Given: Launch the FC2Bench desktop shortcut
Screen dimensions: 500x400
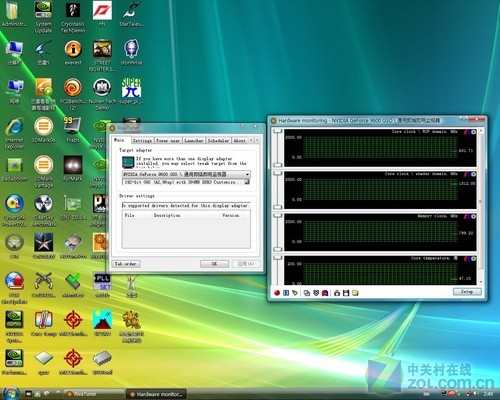Looking at the screenshot, I should (73, 95).
